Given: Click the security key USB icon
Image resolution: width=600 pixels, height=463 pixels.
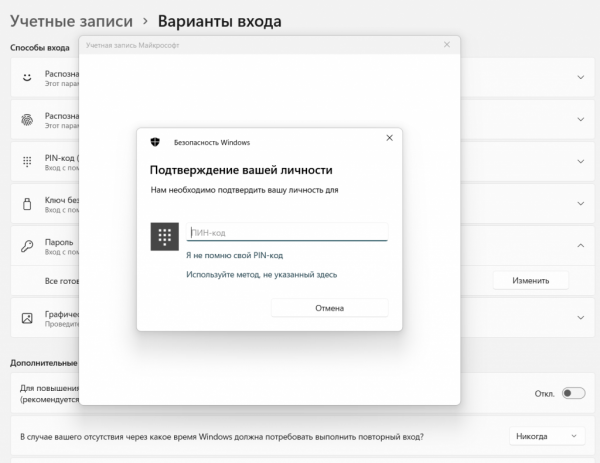Looking at the screenshot, I should [x=27, y=204].
